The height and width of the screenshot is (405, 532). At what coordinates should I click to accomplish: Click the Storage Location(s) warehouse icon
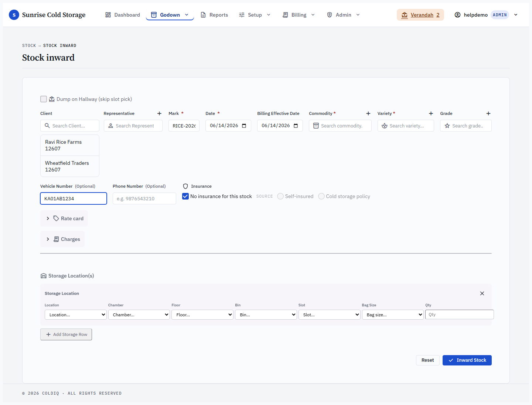tap(44, 276)
